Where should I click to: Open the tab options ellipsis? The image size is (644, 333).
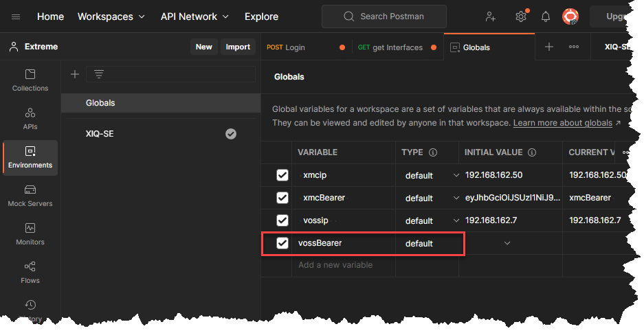(x=574, y=47)
